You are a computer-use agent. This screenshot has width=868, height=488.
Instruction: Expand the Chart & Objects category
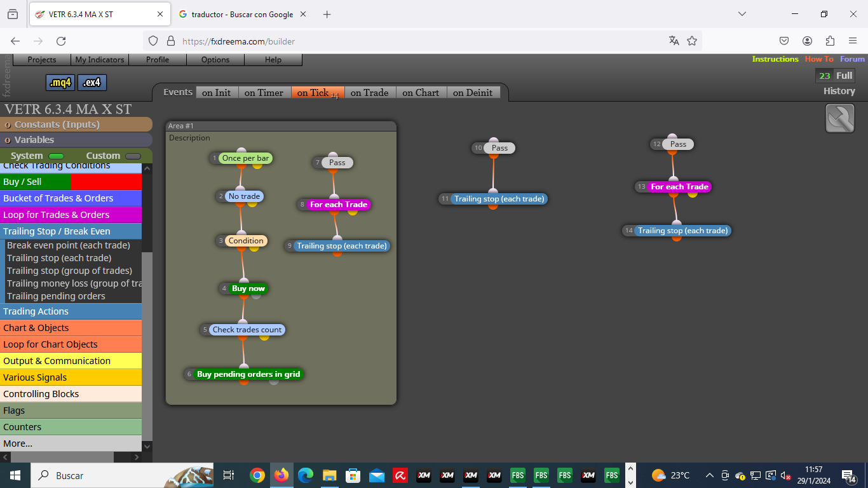click(71, 328)
